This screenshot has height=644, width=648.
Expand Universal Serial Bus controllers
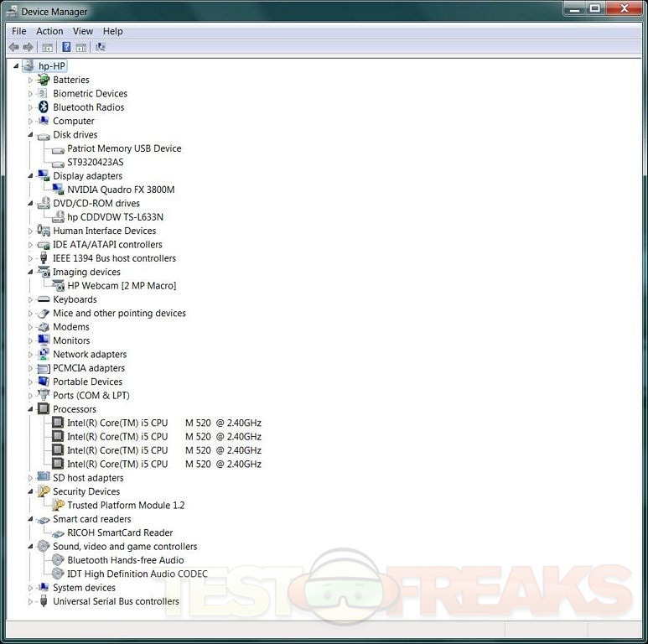(31, 601)
